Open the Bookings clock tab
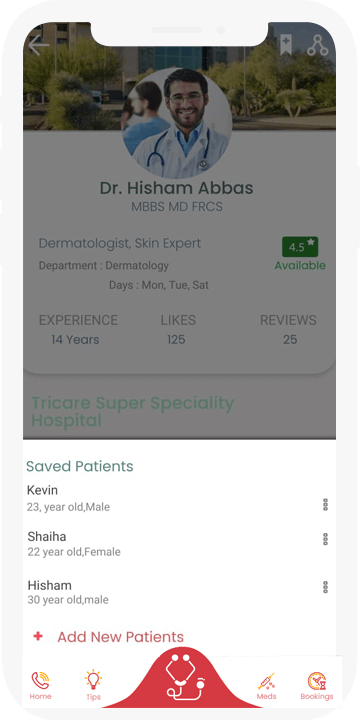The height and width of the screenshot is (720, 360). [316, 686]
